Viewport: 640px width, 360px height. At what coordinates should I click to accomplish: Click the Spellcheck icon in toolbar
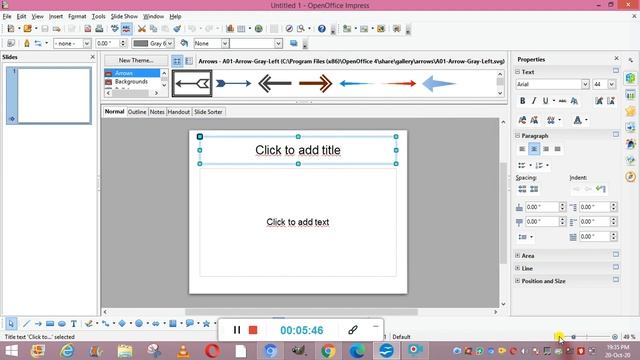point(115,29)
